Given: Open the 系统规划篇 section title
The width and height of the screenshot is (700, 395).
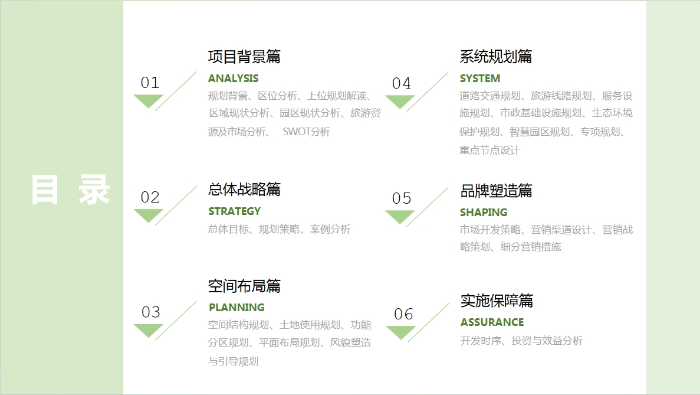Looking at the screenshot, I should pos(496,57).
